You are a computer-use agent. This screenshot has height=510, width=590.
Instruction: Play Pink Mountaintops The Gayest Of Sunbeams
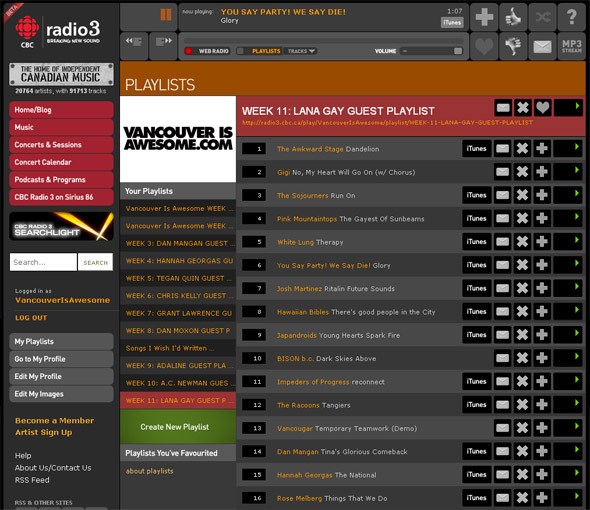568,218
